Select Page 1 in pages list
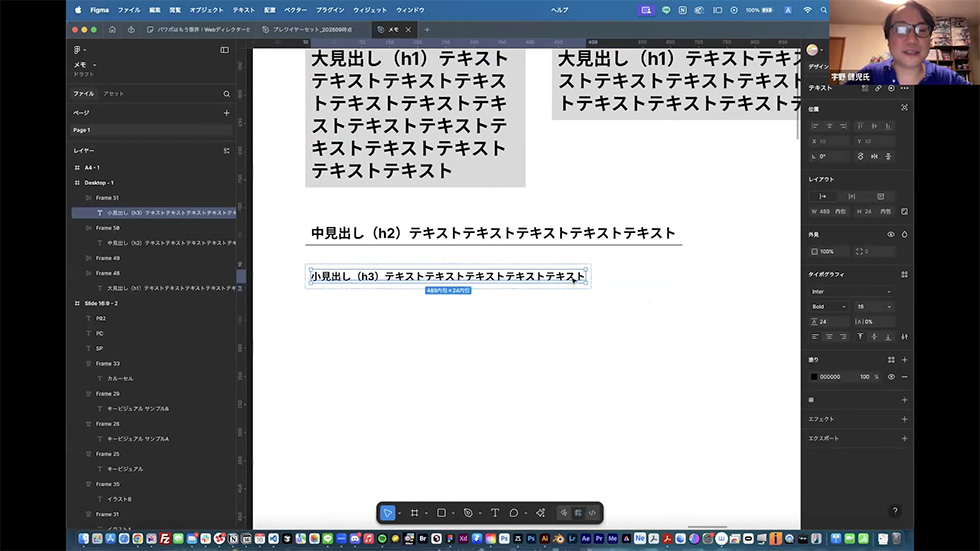This screenshot has height=551, width=980. pyautogui.click(x=152, y=130)
